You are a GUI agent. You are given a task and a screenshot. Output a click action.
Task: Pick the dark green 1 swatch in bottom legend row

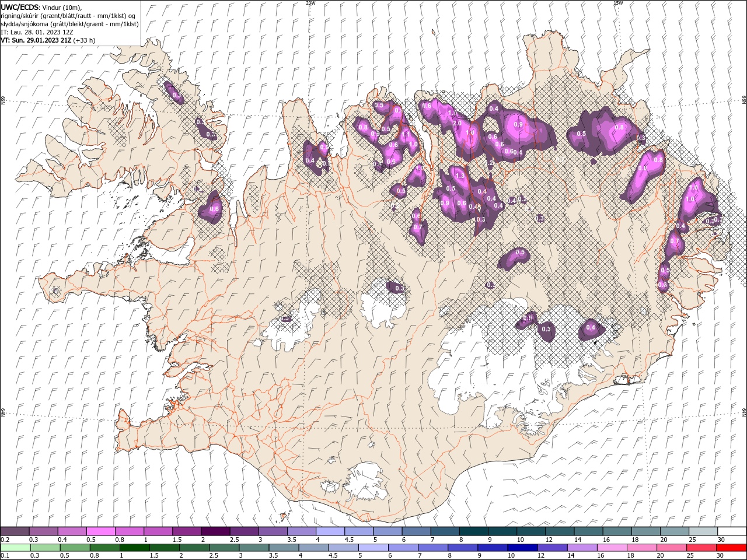coord(134,548)
